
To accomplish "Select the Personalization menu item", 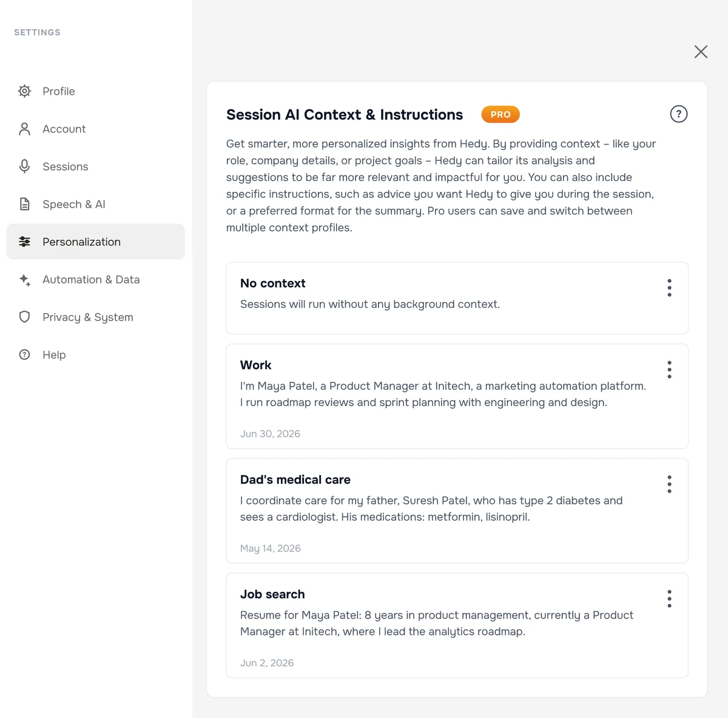I will 95,242.
